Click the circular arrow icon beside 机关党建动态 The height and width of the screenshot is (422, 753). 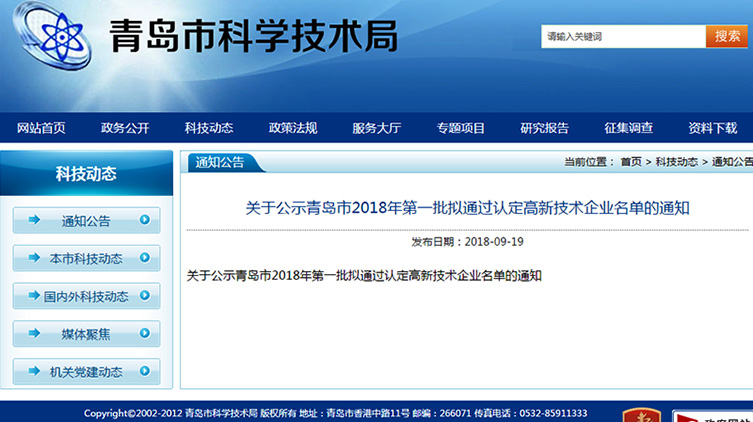(x=145, y=372)
